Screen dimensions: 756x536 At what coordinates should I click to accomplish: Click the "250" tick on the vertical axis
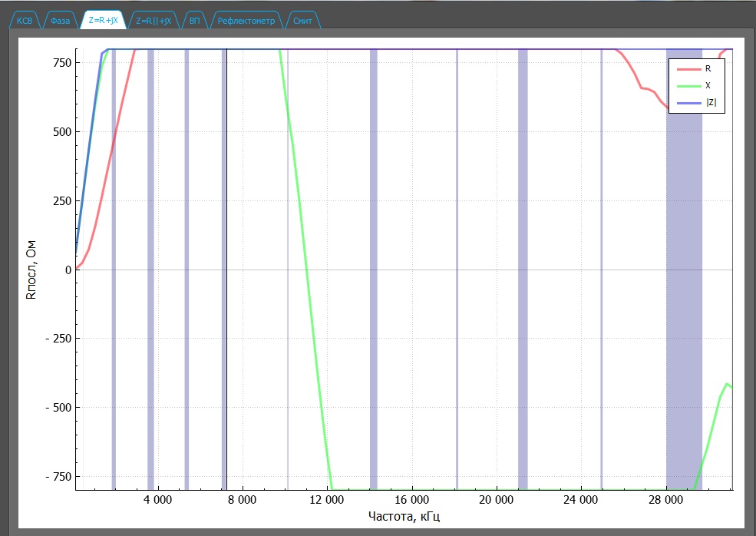[61, 200]
